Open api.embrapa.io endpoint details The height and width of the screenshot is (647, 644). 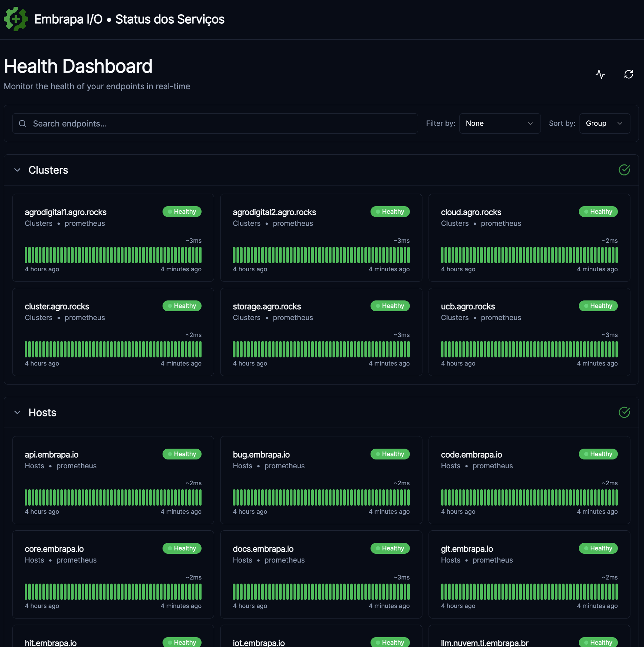(x=52, y=455)
